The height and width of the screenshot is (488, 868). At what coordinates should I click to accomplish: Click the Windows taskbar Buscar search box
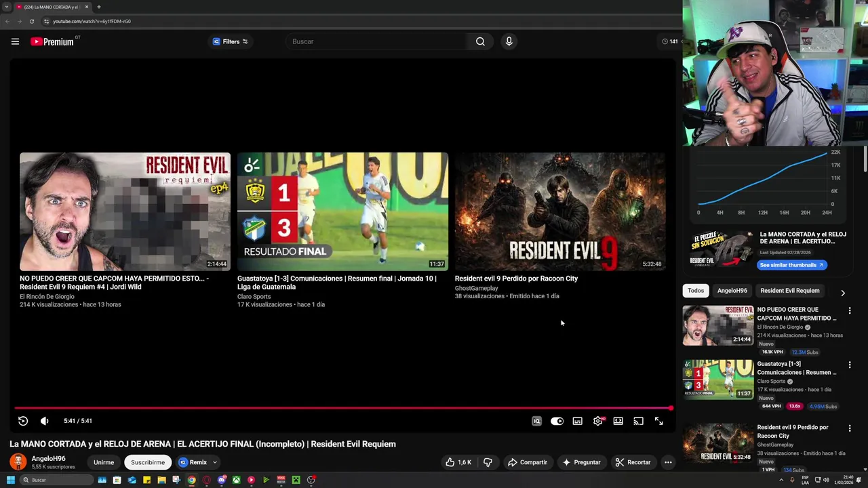[56, 480]
